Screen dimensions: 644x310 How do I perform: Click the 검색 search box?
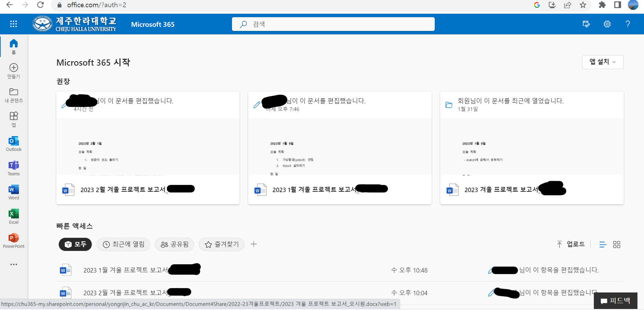pyautogui.click(x=333, y=24)
